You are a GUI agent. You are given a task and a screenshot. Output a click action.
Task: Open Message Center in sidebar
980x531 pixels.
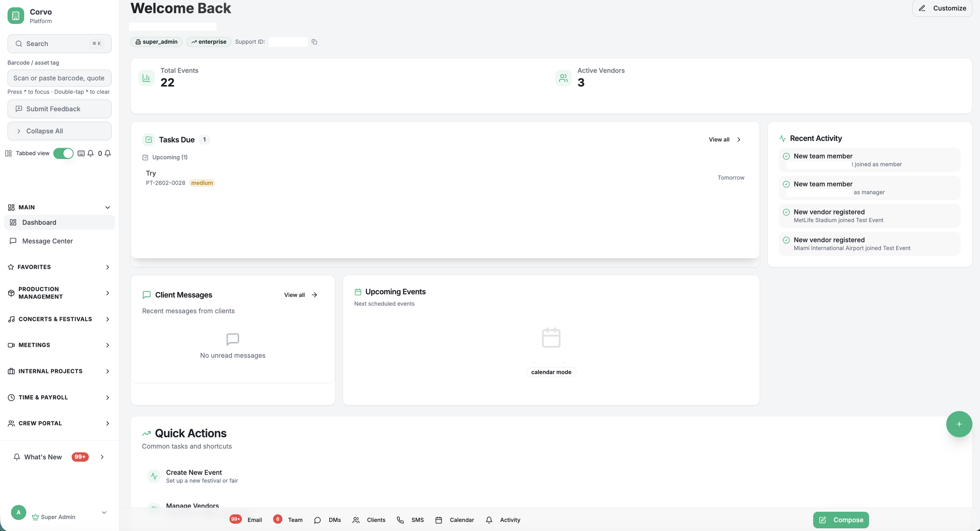pos(47,241)
